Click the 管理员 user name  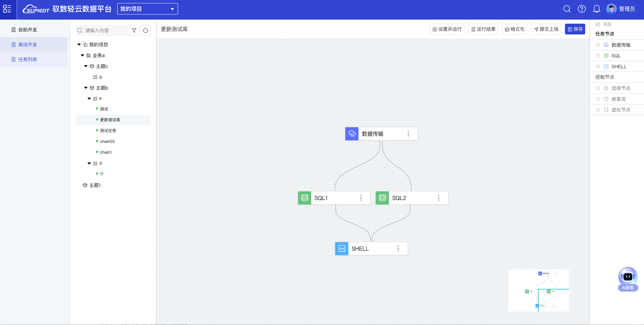[x=627, y=9]
